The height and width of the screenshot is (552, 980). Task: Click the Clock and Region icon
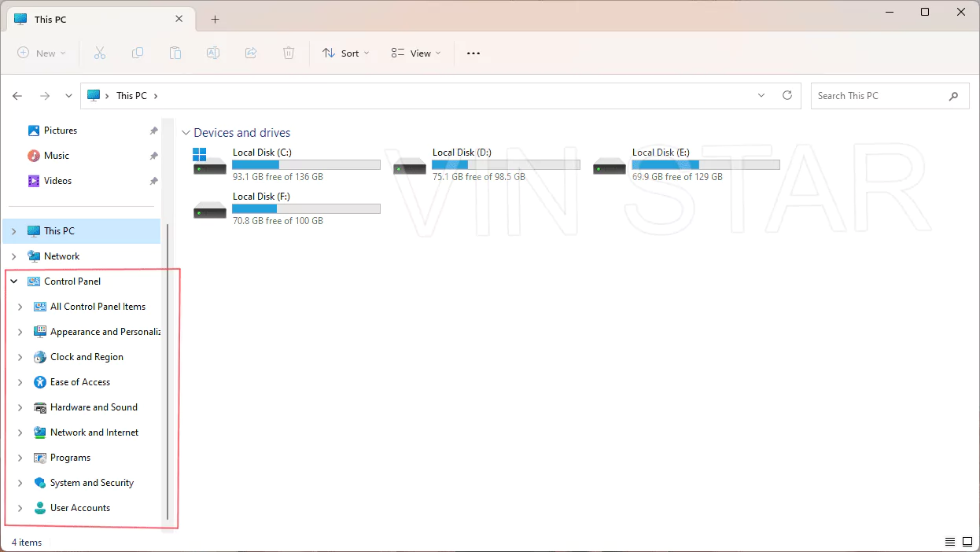pos(40,357)
